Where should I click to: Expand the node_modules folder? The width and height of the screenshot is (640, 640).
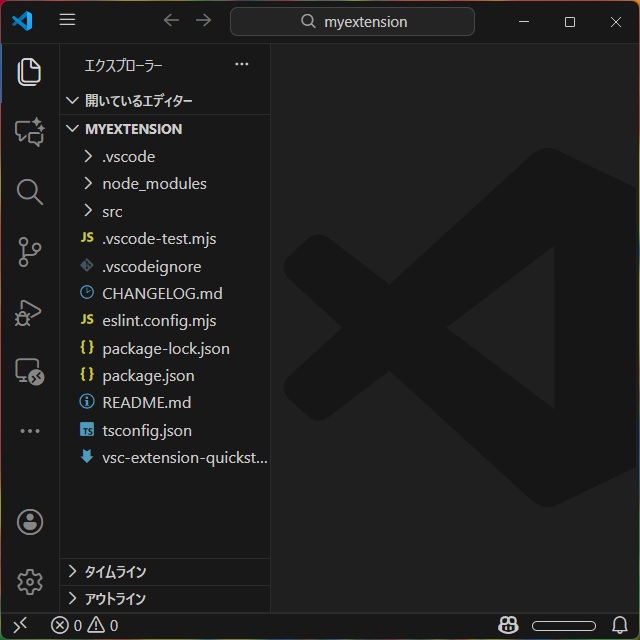tap(154, 184)
